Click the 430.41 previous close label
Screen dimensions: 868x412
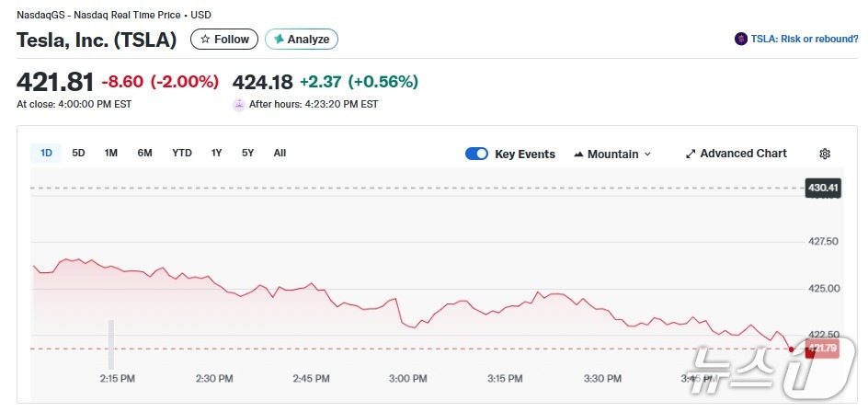click(x=822, y=188)
